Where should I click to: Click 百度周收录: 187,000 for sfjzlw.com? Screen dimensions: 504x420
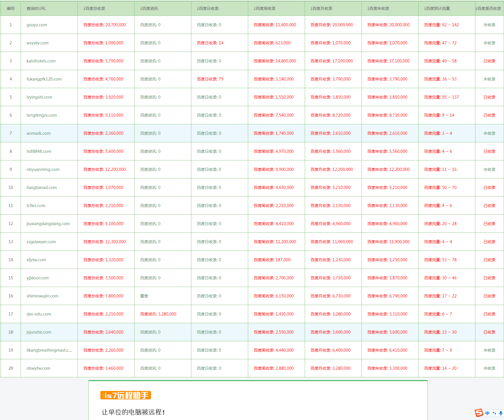[x=272, y=260]
